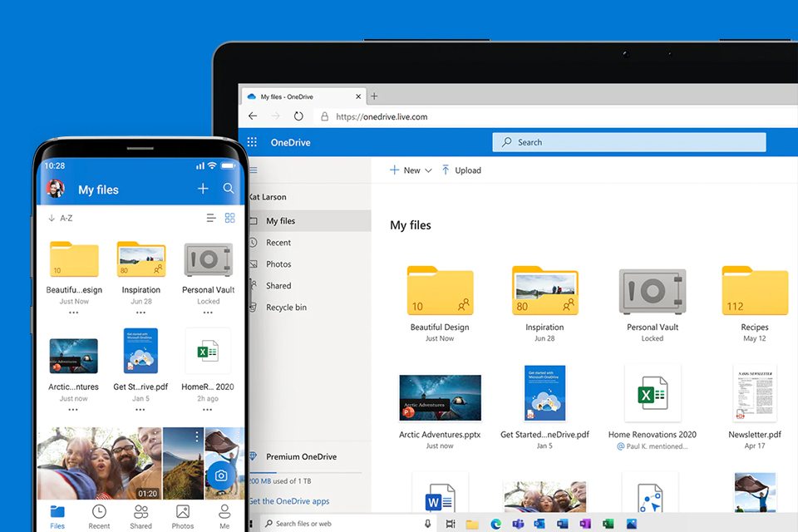Open the Word document file tile

click(x=441, y=493)
